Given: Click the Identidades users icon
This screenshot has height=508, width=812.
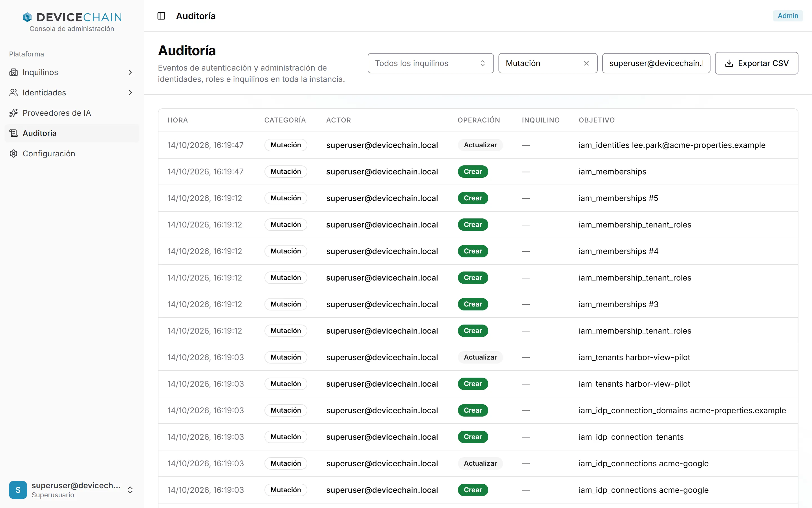Looking at the screenshot, I should point(14,92).
